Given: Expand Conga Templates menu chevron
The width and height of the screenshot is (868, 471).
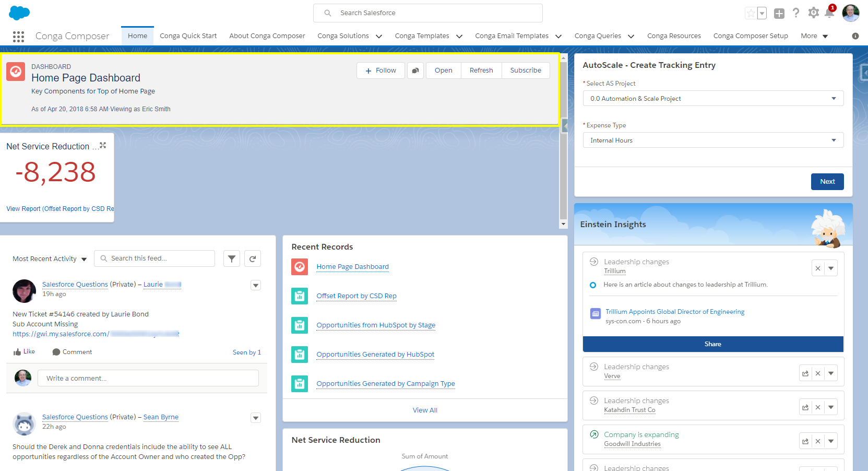Looking at the screenshot, I should pos(459,36).
